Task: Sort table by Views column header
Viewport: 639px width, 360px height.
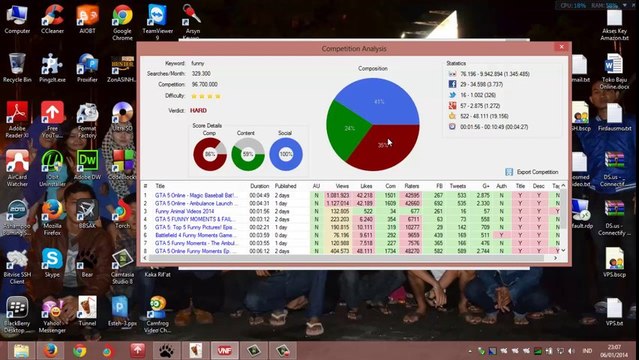Action: (x=342, y=186)
